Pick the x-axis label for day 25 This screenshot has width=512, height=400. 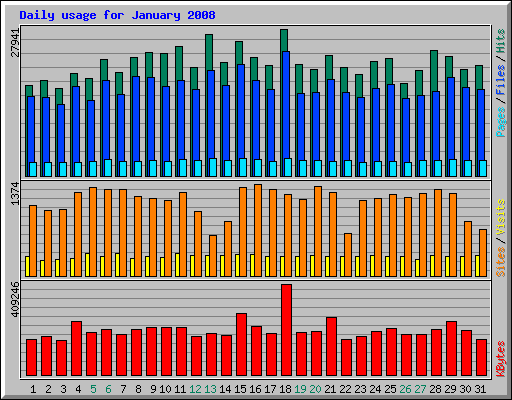tap(390, 389)
